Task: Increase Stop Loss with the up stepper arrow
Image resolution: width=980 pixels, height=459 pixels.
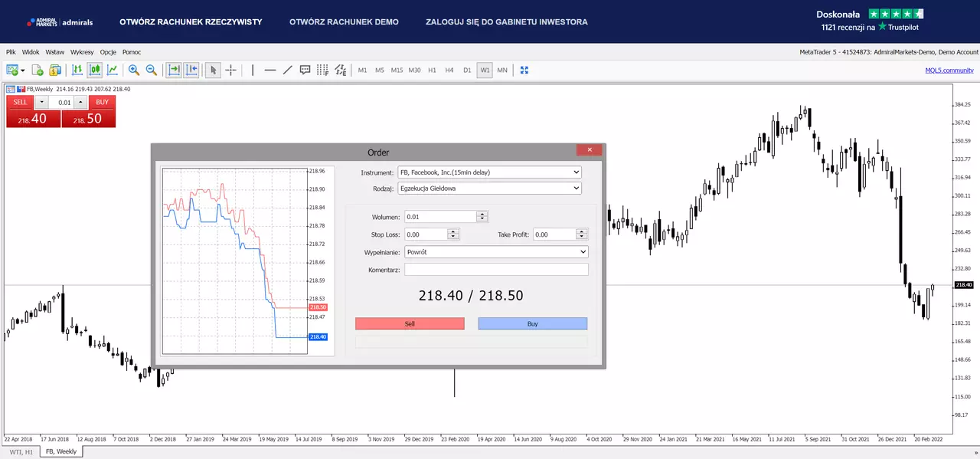Action: [453, 231]
